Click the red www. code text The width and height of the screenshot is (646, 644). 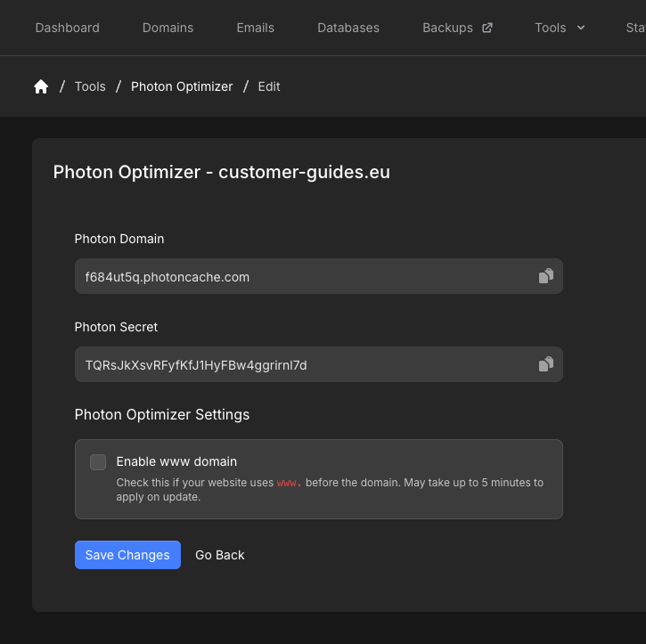point(289,483)
